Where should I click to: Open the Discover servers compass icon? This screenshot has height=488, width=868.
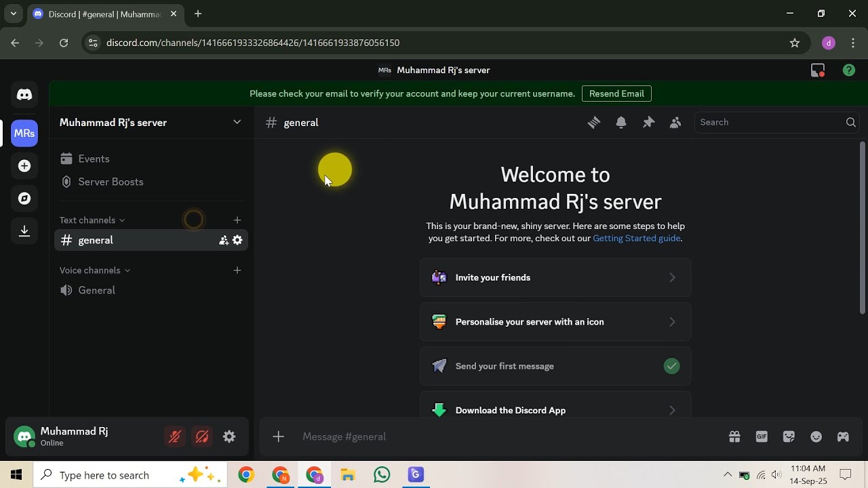[24, 199]
